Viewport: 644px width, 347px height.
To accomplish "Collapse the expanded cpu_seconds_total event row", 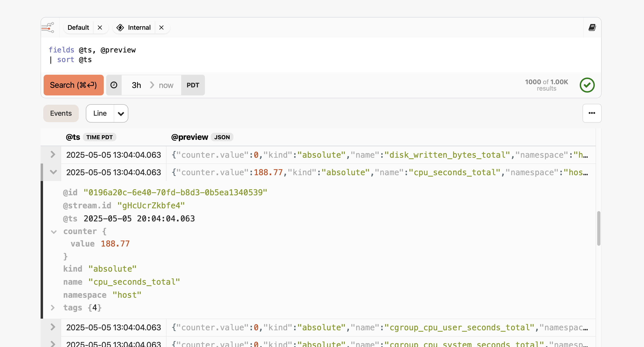I will coord(53,172).
